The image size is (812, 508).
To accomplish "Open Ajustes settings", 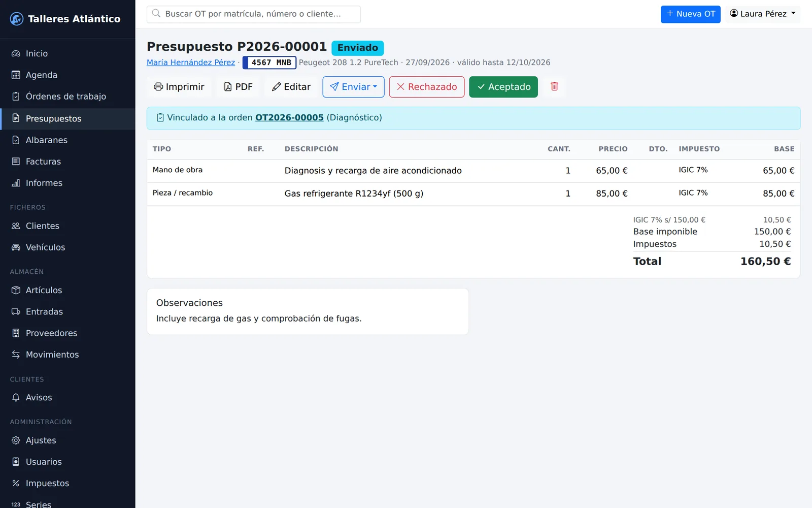I will tap(67, 440).
